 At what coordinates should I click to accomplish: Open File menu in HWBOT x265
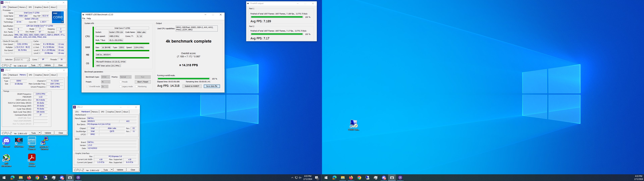click(x=84, y=18)
